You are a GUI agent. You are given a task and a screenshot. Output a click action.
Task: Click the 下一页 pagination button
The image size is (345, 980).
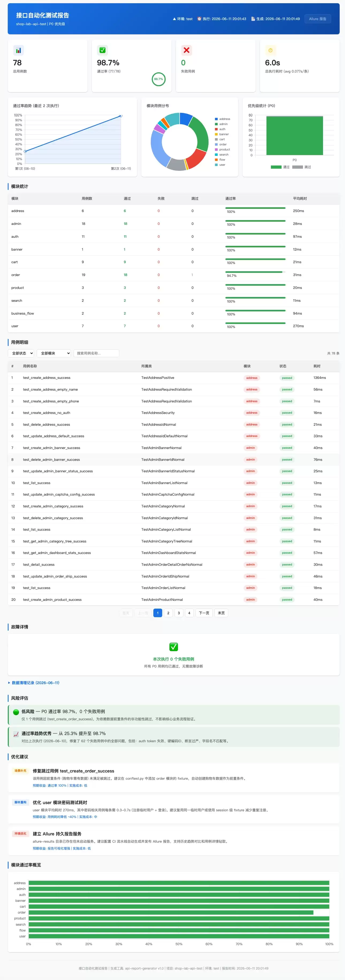(204, 613)
